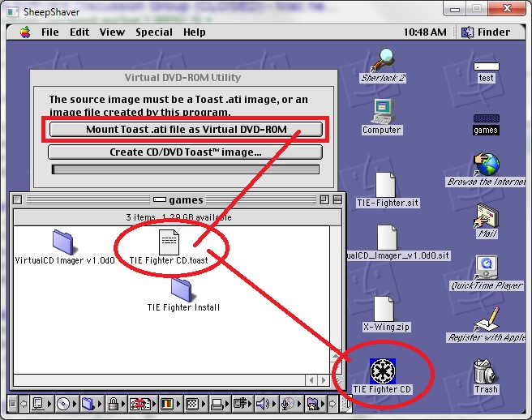Open Remote Access Control Strip module
This screenshot has height=420, width=532.
coord(243,404)
